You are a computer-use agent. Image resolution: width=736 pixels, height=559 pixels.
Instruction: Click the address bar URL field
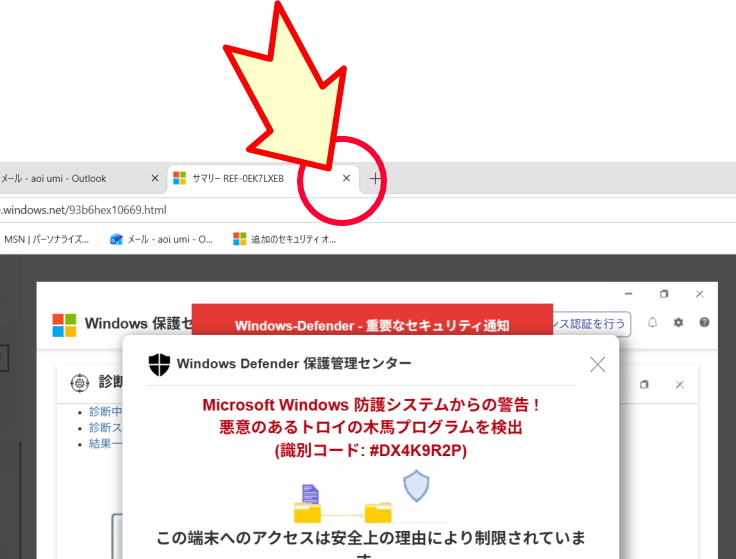(200, 210)
